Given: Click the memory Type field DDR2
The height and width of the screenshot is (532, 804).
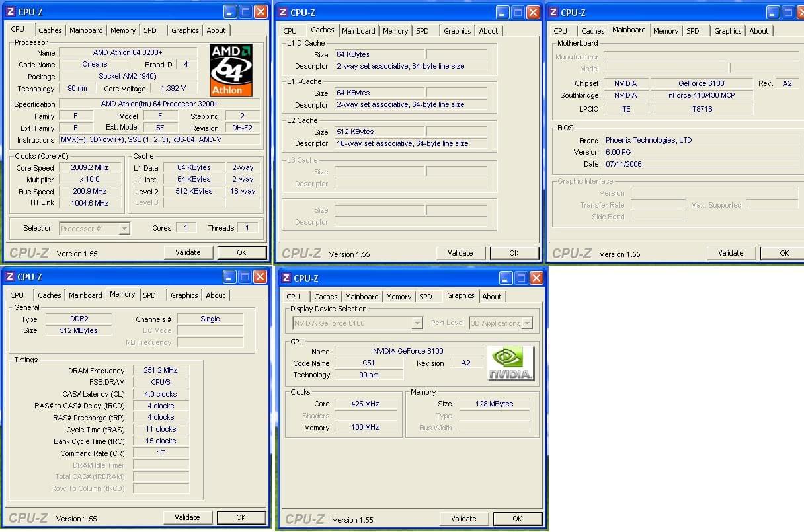Looking at the screenshot, I should click(x=79, y=319).
